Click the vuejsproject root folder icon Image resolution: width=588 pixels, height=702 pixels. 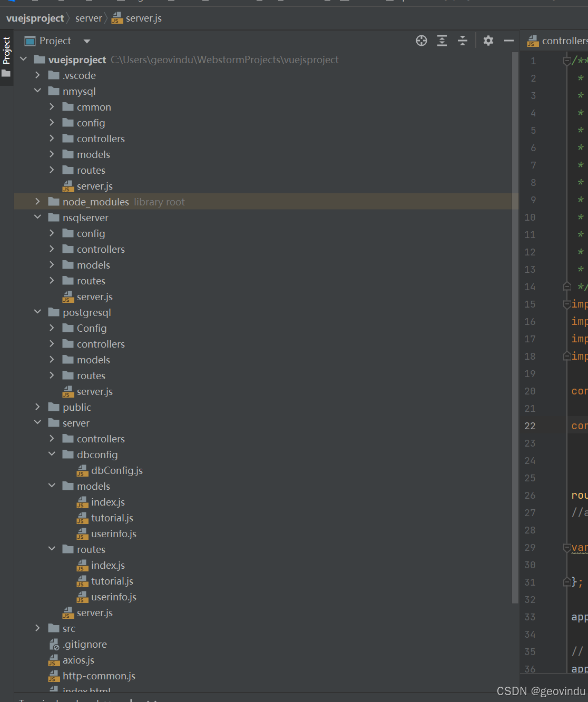pyautogui.click(x=40, y=59)
